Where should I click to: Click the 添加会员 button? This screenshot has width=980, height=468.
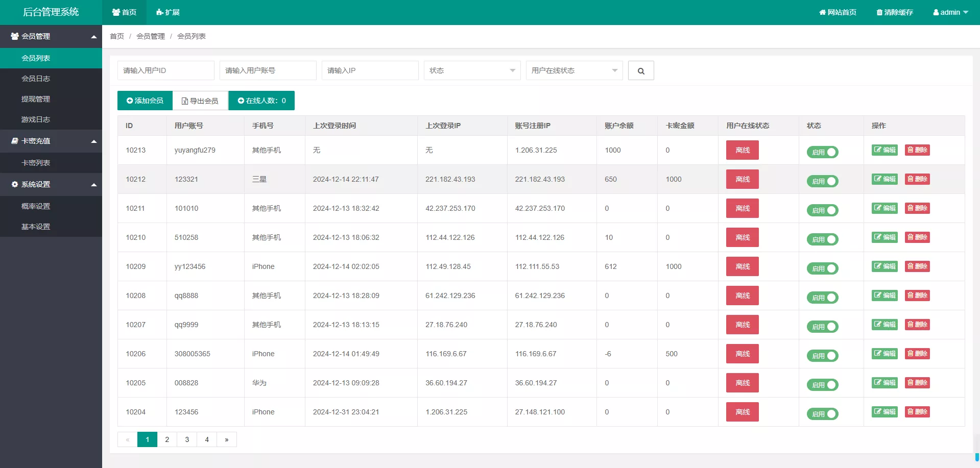pos(145,101)
